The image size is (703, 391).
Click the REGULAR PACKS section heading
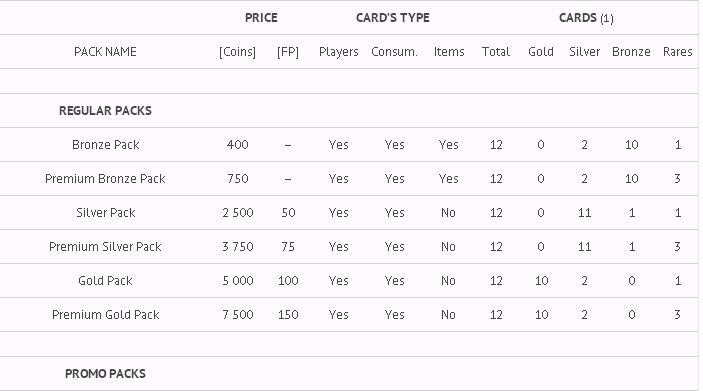(x=105, y=110)
